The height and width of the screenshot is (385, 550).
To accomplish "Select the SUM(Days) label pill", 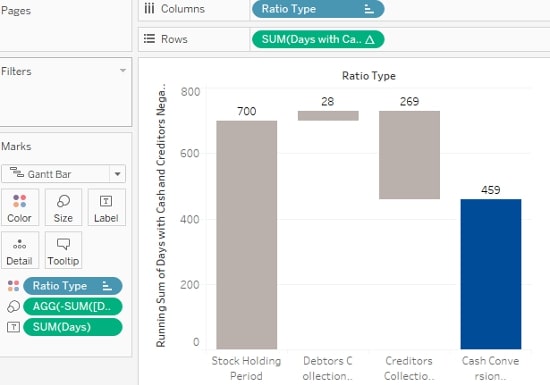I will [73, 327].
